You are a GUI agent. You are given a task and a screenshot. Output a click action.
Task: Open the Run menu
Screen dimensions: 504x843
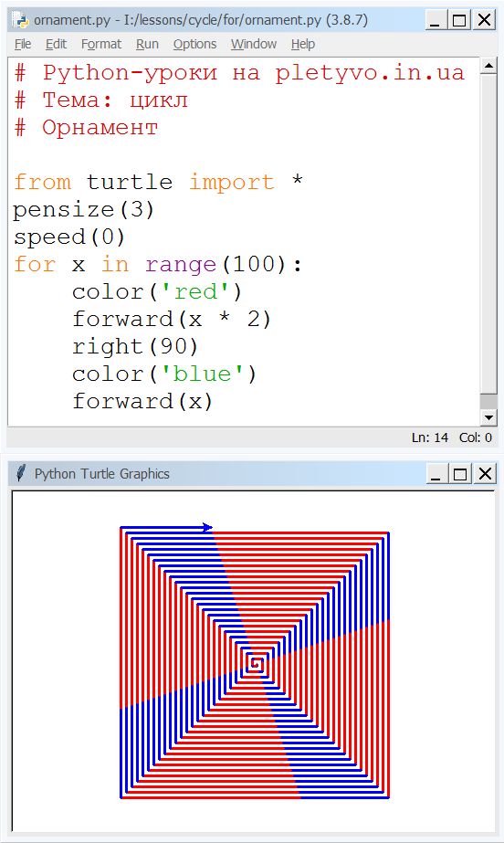click(147, 44)
